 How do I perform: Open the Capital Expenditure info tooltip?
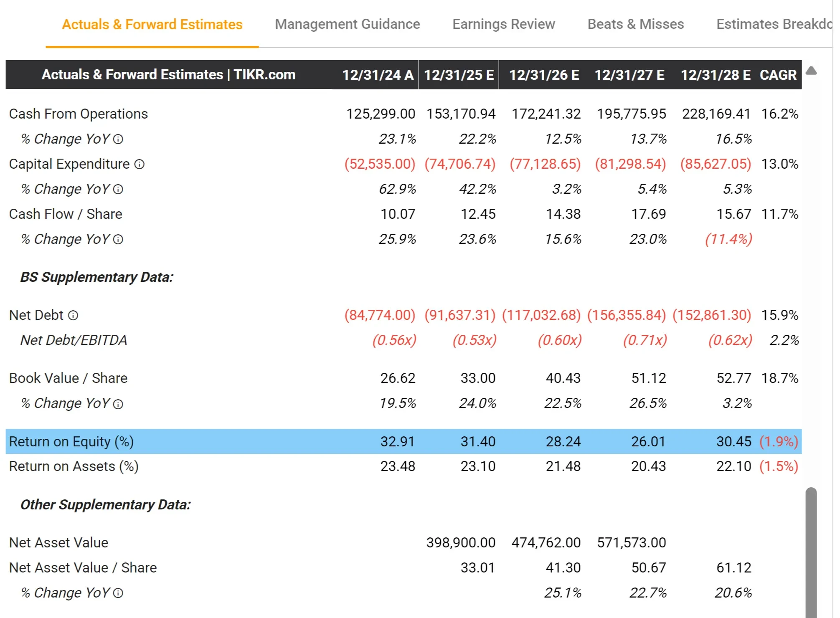(x=139, y=165)
